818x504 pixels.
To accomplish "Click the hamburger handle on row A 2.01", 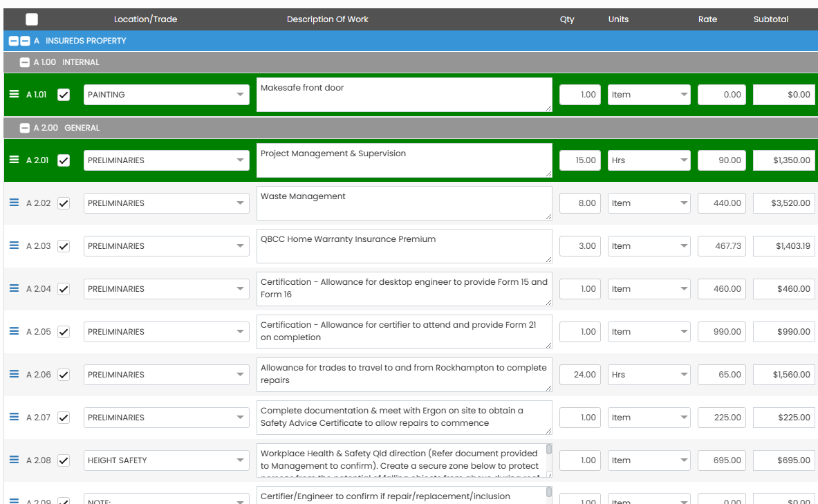I will click(x=14, y=160).
